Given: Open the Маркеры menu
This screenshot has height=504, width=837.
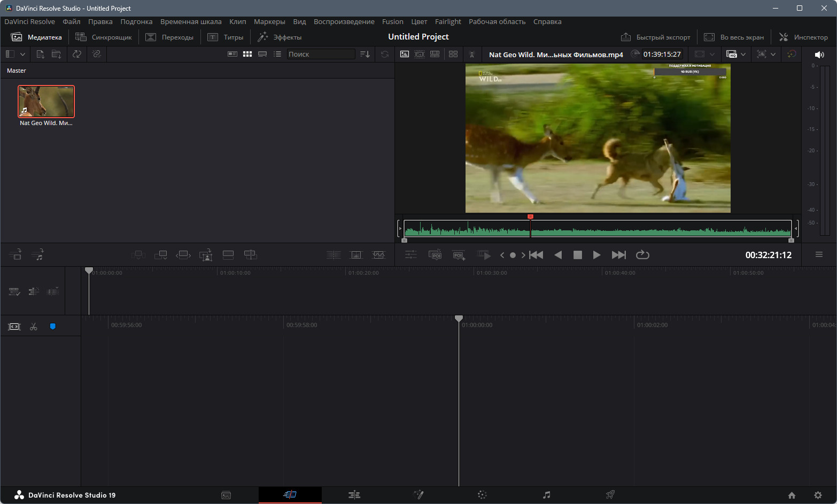Looking at the screenshot, I should tap(269, 22).
